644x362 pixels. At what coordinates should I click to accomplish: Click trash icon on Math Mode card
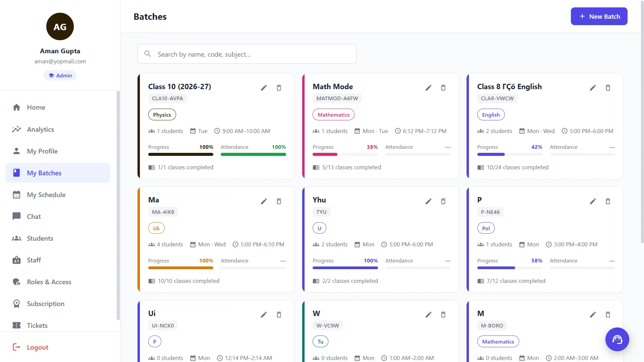(x=443, y=88)
